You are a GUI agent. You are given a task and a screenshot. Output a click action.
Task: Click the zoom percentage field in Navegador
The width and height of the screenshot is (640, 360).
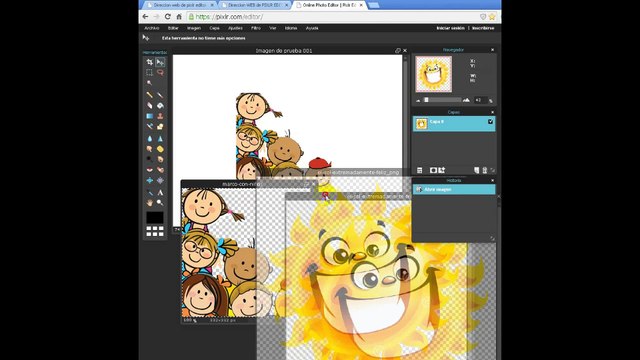(481, 100)
